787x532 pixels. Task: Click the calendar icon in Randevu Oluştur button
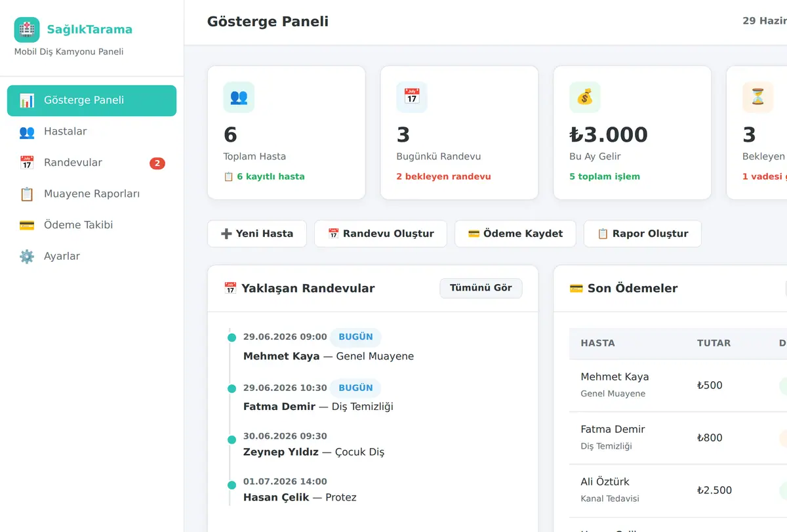coord(333,234)
